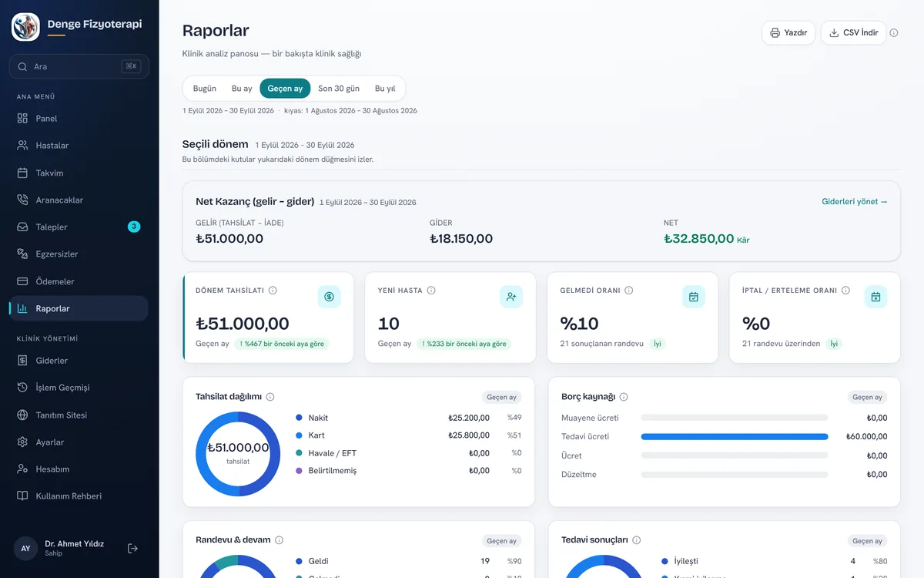The height and width of the screenshot is (578, 924).
Task: Click the info icon beside Borç kaynağı
Action: (624, 397)
